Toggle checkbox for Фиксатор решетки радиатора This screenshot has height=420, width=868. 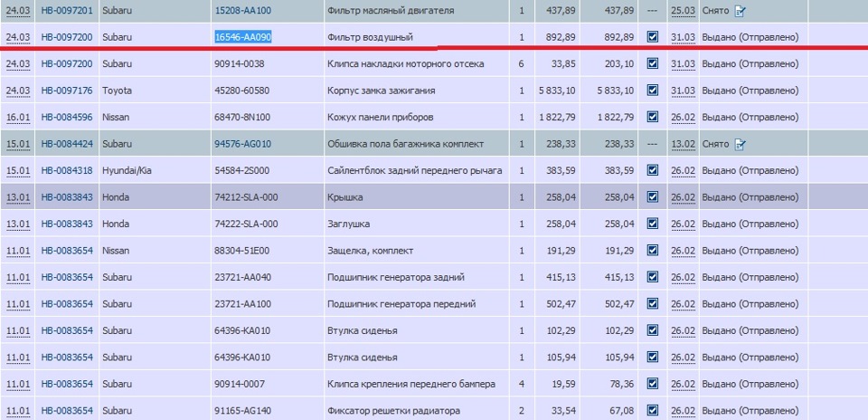point(653,410)
